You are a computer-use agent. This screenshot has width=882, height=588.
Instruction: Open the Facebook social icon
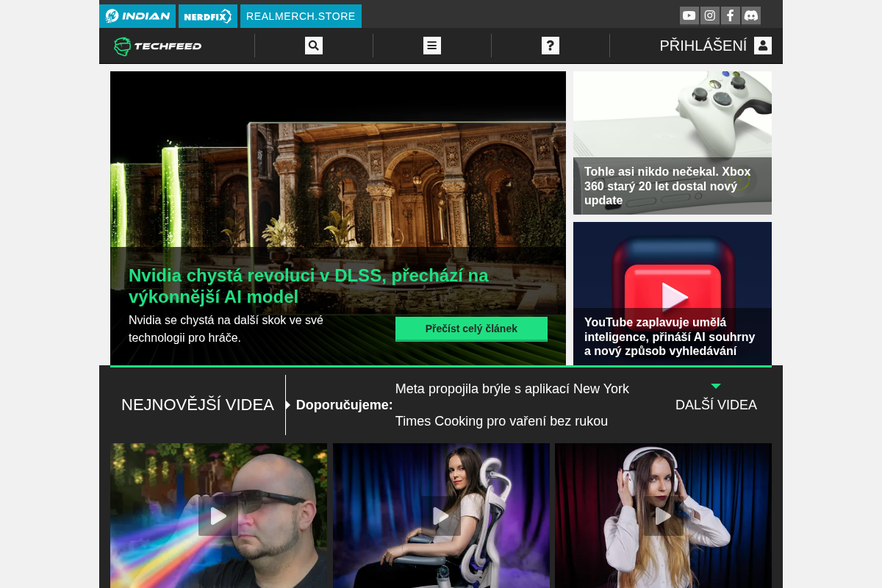point(730,15)
